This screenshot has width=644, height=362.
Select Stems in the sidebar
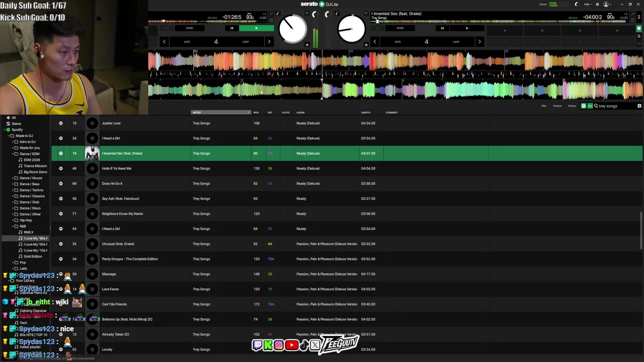pos(17,124)
